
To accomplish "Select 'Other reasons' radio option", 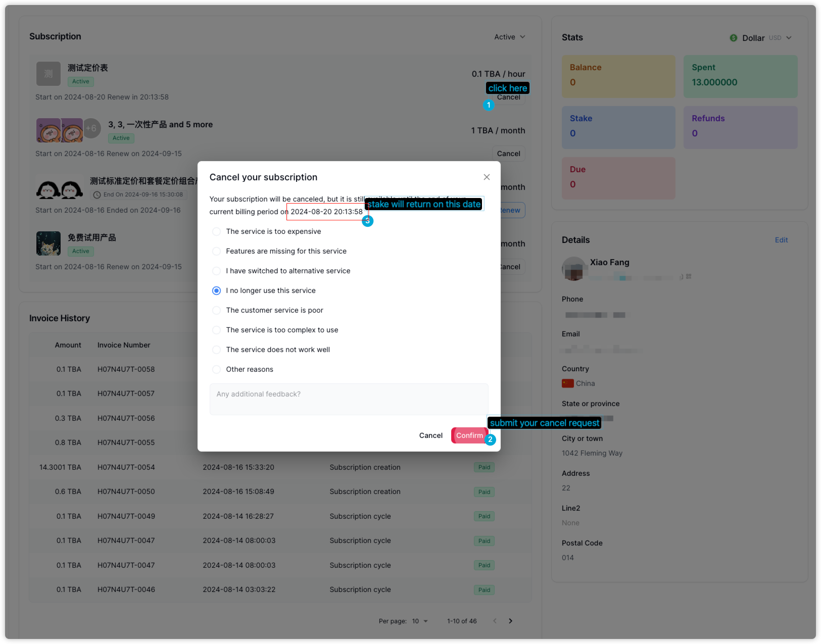I will 216,369.
